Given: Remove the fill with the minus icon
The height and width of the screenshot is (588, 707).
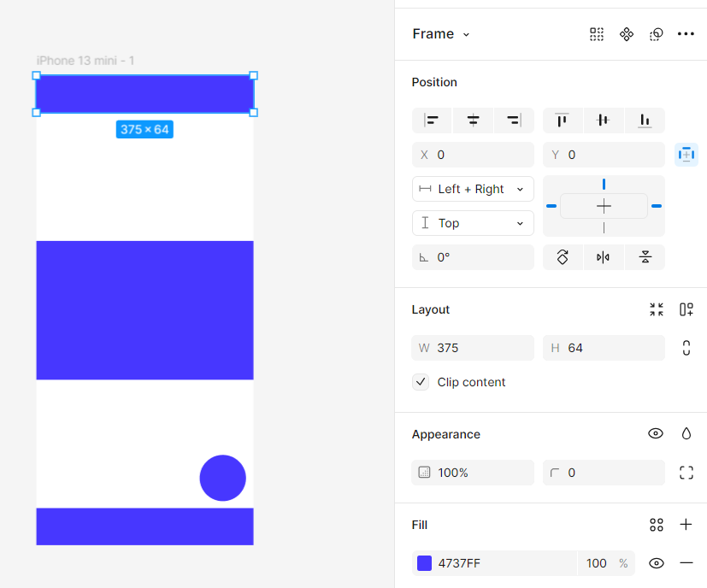Looking at the screenshot, I should (x=686, y=562).
